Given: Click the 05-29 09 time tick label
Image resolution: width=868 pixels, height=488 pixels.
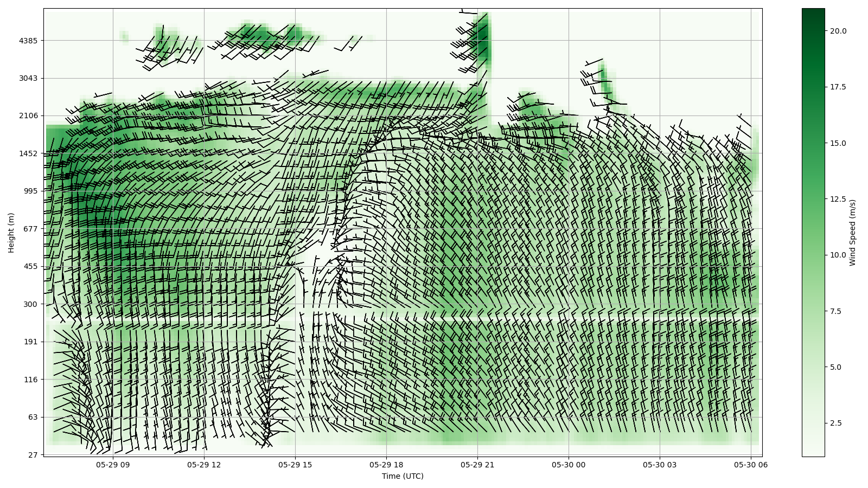Looking at the screenshot, I should click(x=113, y=465).
